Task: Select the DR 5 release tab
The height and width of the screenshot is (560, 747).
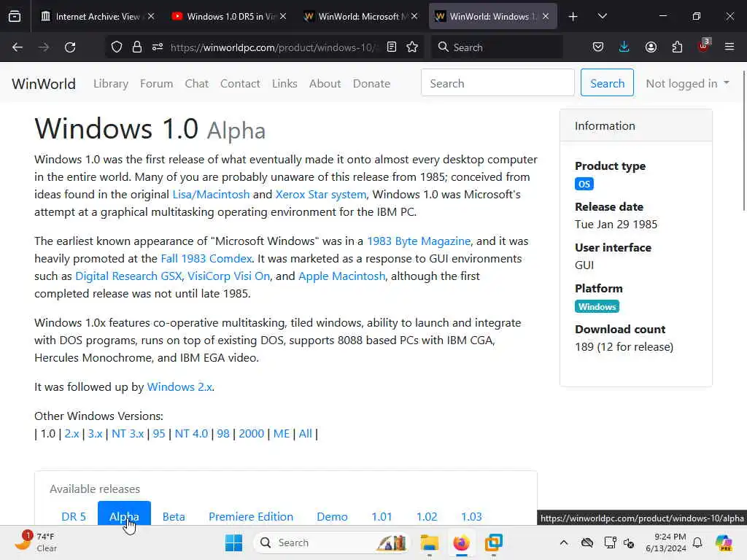Action: 74,516
